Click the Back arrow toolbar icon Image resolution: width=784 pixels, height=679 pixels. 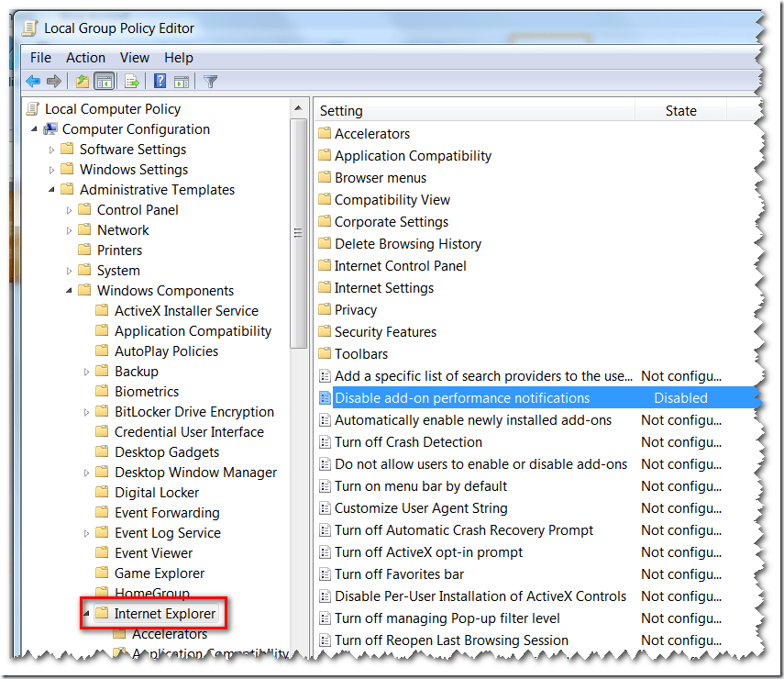33,82
